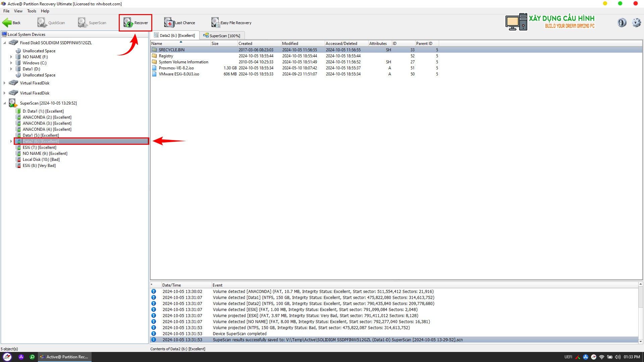Click the Local Disk (10:) [Bad] volume icon
The width and height of the screenshot is (644, 362).
coord(18,160)
